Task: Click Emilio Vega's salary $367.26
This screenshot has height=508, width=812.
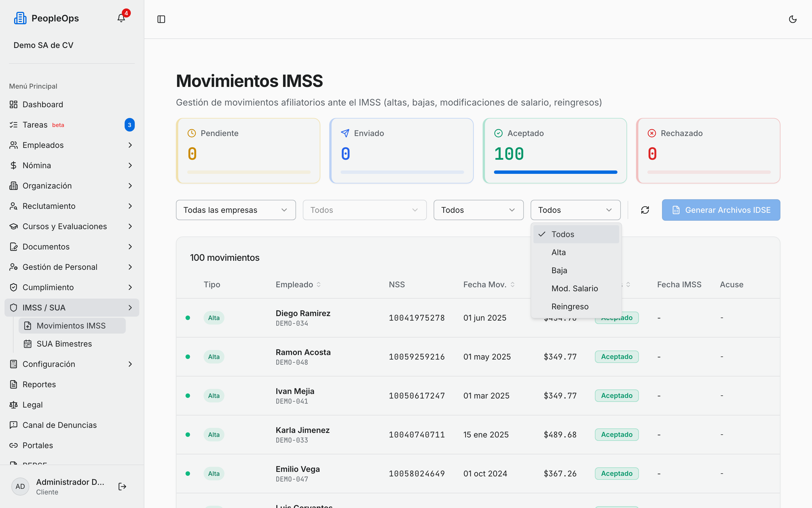Action: [560, 474]
